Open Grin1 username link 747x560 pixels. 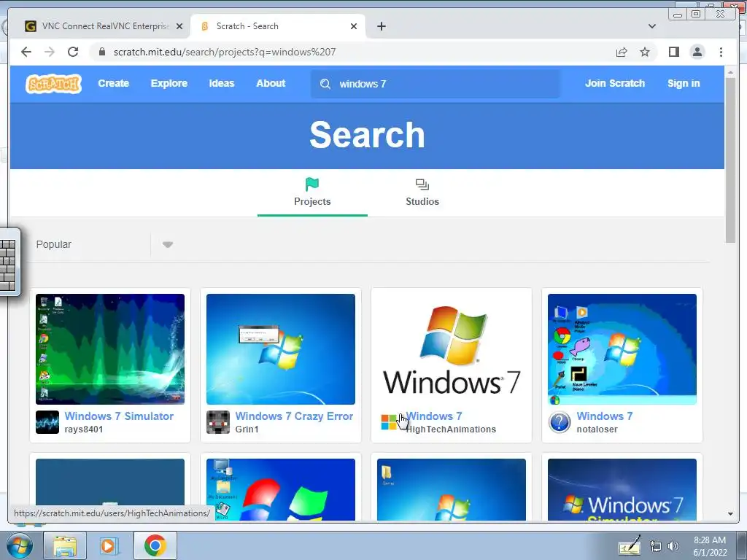247,429
